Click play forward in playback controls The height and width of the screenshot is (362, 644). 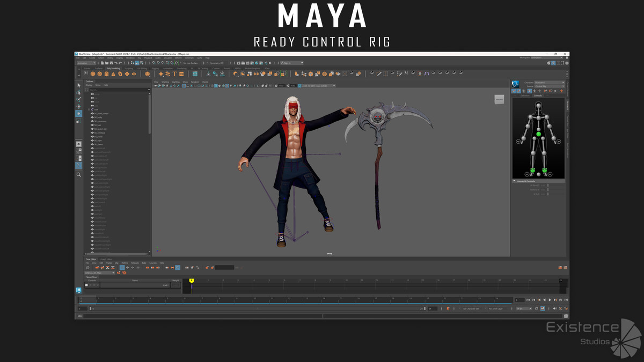(549, 300)
